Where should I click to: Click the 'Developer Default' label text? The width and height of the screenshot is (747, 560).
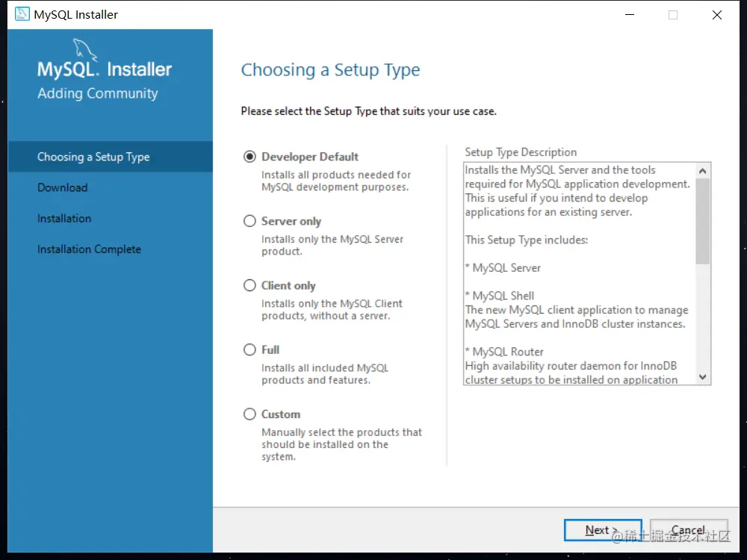click(x=310, y=157)
